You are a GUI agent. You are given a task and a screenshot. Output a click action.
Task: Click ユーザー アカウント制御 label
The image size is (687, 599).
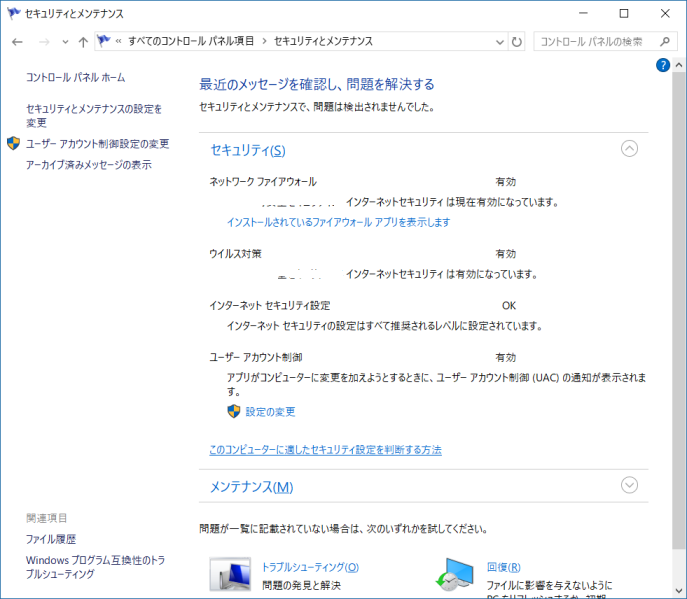[256, 358]
